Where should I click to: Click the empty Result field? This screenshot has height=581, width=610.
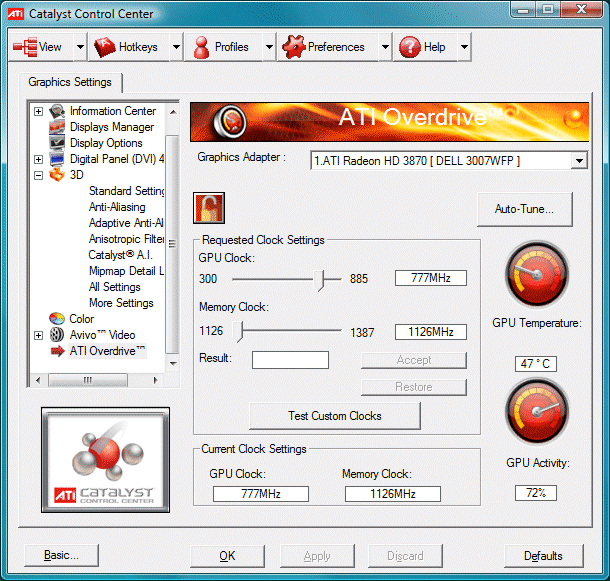290,360
